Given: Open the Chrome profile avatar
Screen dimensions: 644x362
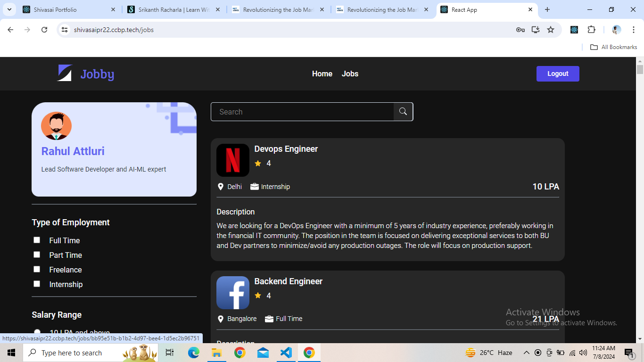Looking at the screenshot, I should tap(617, 30).
